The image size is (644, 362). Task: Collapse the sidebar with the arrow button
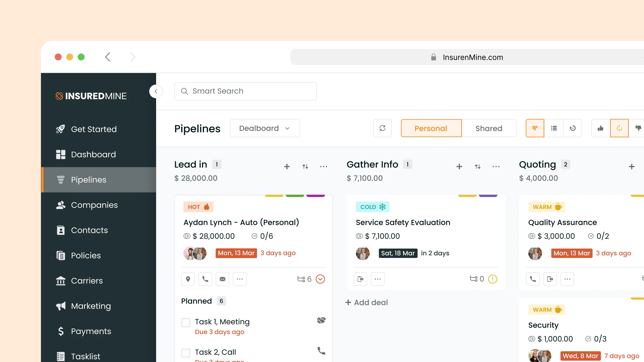click(x=156, y=91)
